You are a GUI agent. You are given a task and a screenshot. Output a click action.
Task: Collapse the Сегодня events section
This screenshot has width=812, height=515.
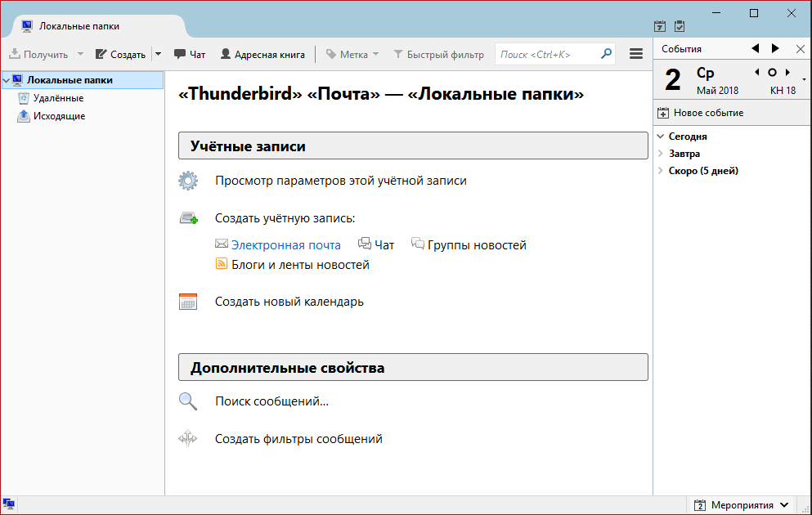pyautogui.click(x=661, y=137)
